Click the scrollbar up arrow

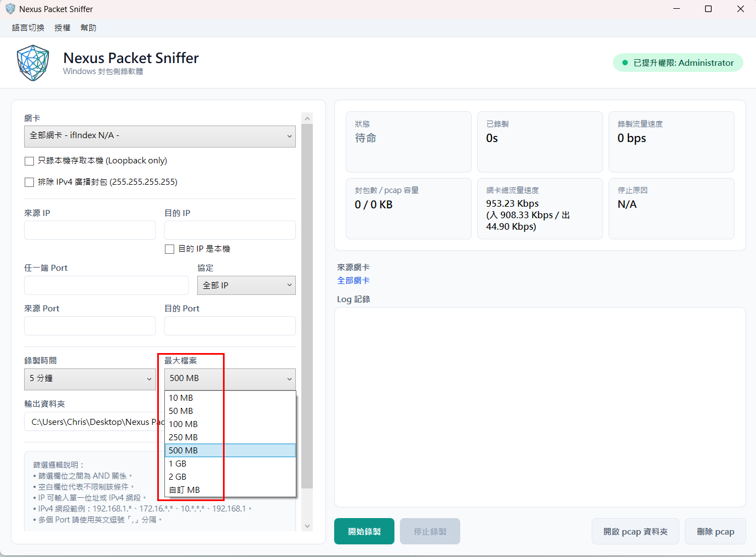pyautogui.click(x=307, y=118)
